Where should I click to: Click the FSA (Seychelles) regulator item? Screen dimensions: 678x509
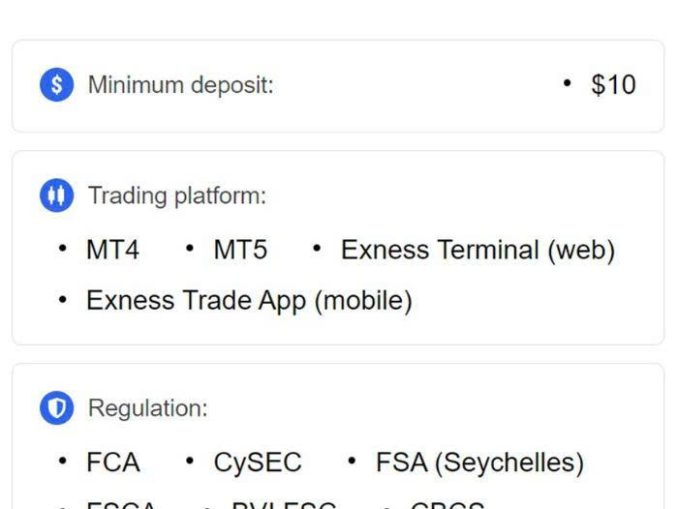pos(479,463)
